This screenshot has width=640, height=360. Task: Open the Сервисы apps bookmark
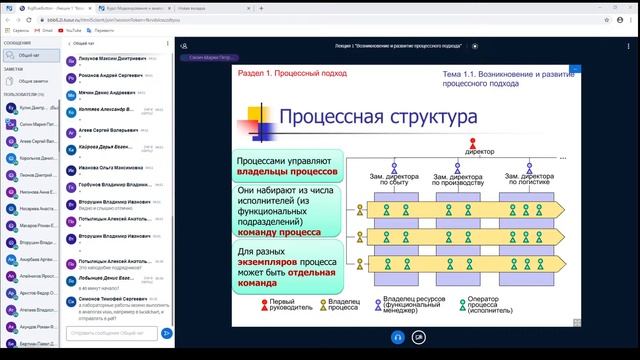17,31
